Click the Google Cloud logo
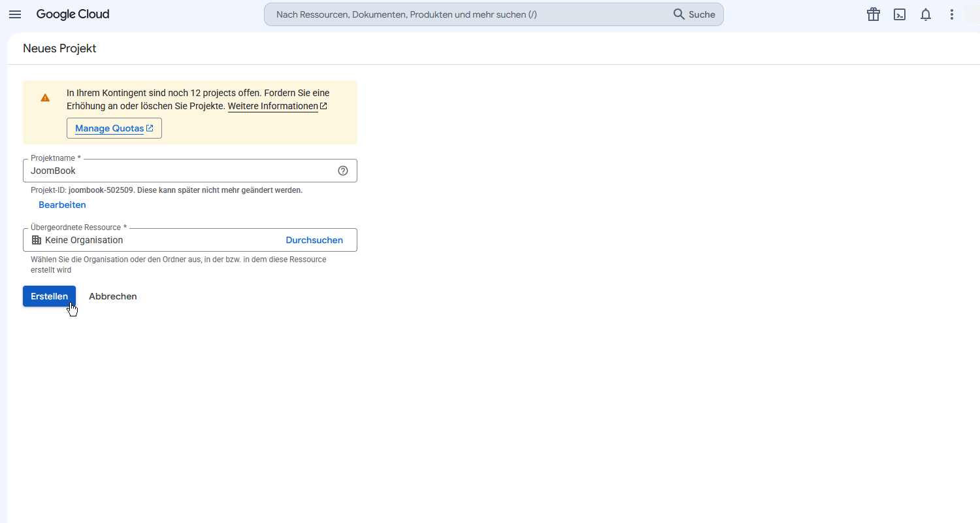 73,14
